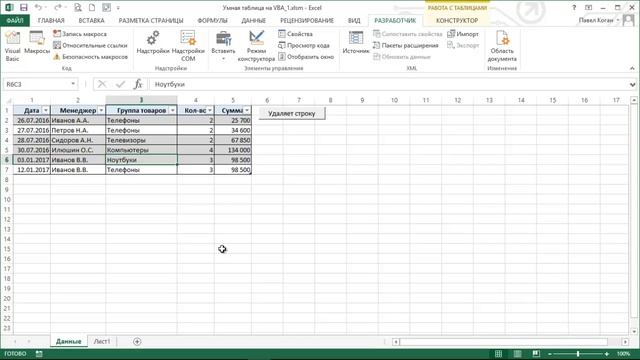Screen dimensions: 640x360
Task: Click the Redo arrow
Action: 58,8
